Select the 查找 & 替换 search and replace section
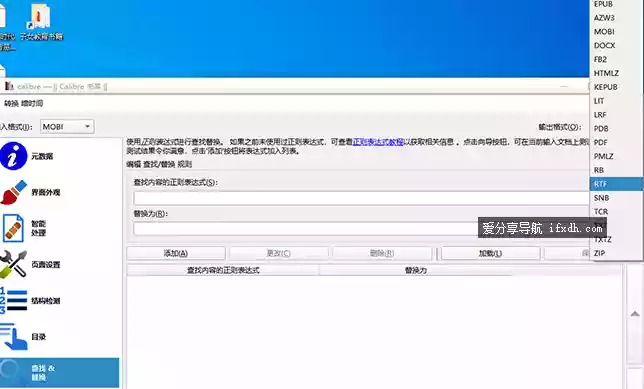 (60, 373)
